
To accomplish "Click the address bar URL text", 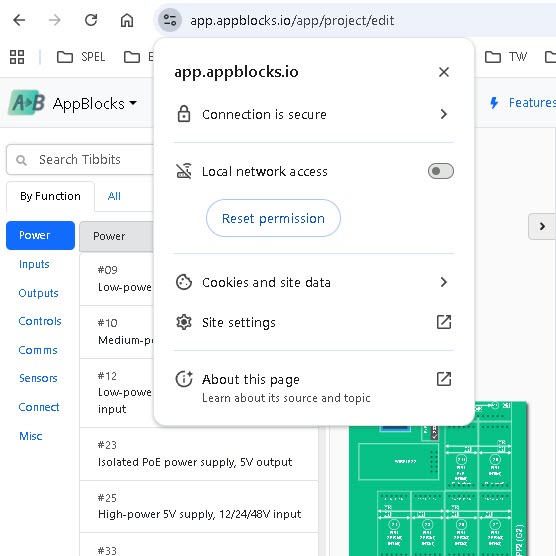I will click(292, 21).
